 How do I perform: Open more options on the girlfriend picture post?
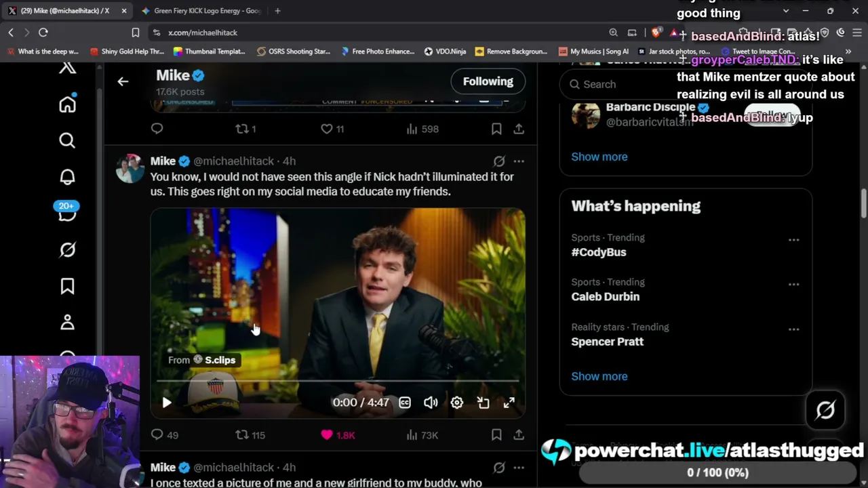click(519, 468)
